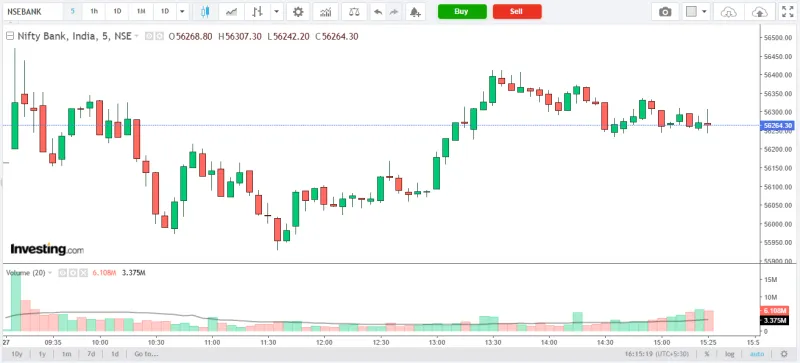The image size is (800, 363).
Task: Select the 1M interval
Action: pyautogui.click(x=141, y=11)
